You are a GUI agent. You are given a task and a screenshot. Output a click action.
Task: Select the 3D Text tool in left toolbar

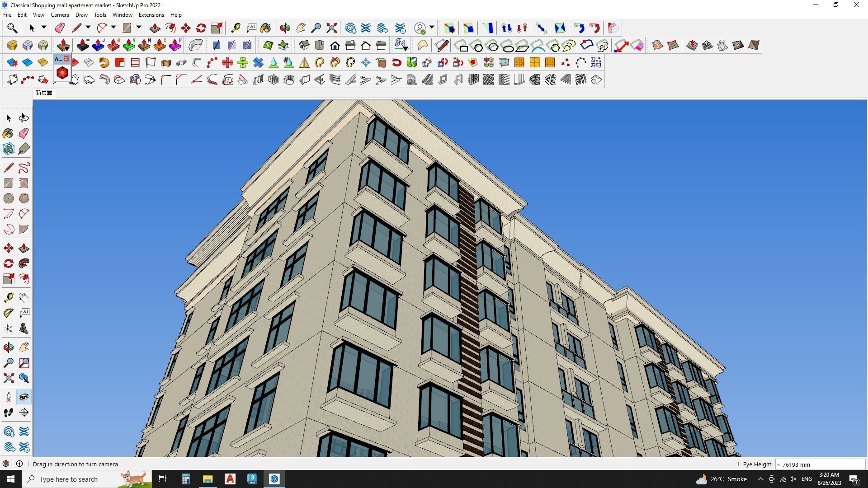point(24,328)
